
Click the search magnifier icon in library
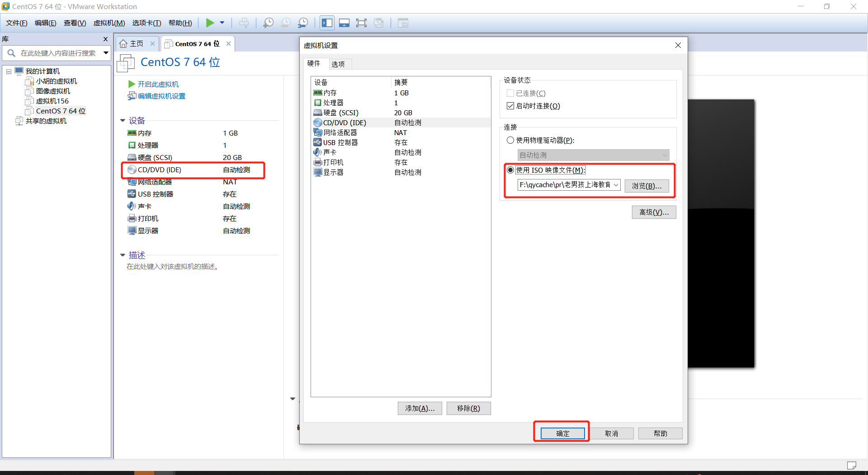coord(11,53)
